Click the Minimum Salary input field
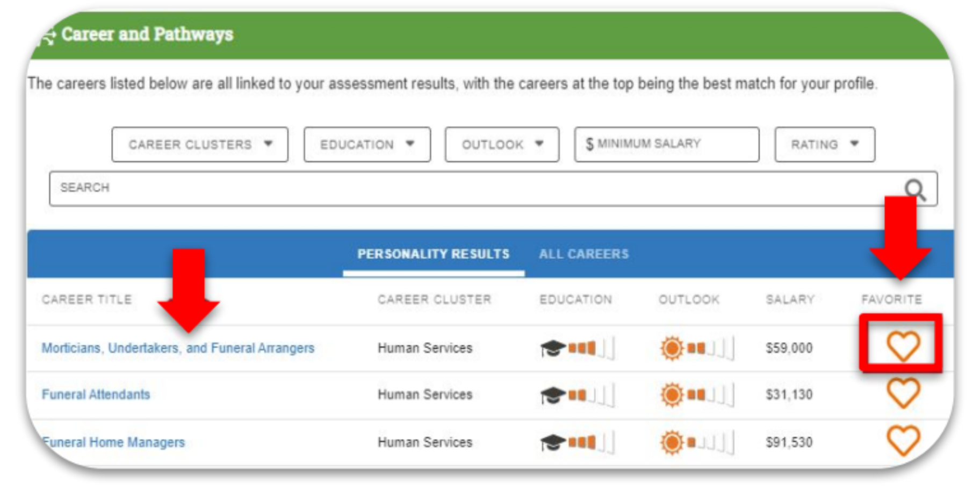980x498 pixels. 667,144
